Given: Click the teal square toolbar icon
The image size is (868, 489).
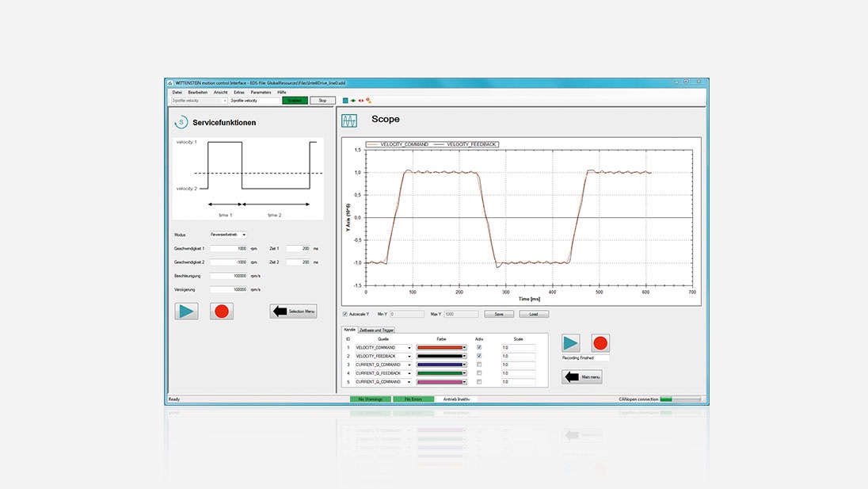Looking at the screenshot, I should [345, 101].
